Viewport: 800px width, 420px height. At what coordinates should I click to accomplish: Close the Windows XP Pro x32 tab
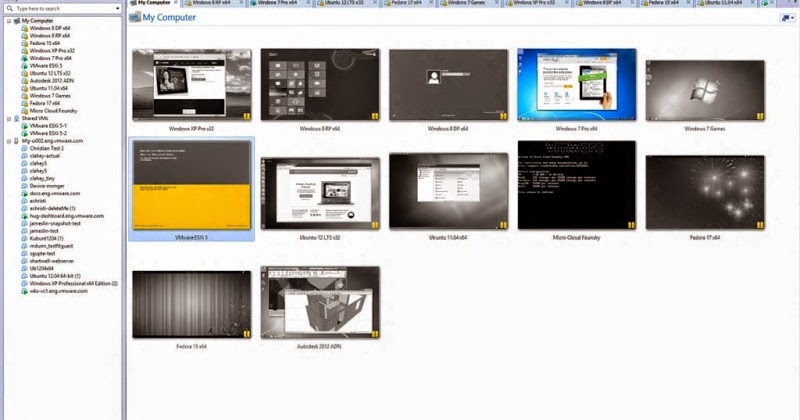567,3
